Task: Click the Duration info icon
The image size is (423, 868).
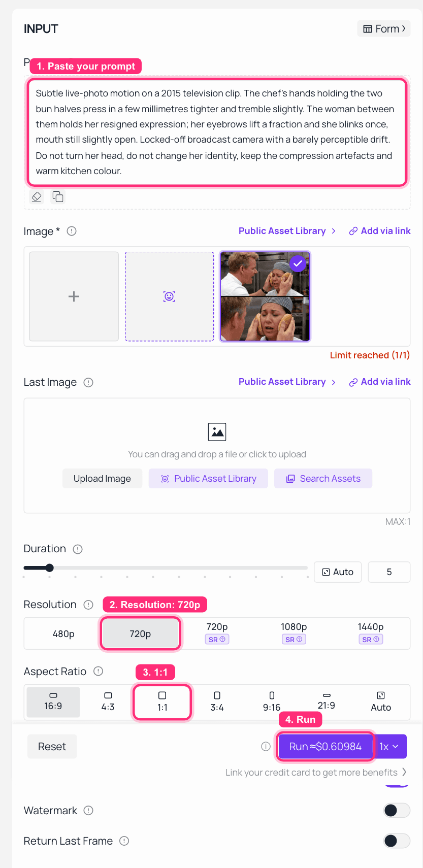Action: tap(78, 549)
